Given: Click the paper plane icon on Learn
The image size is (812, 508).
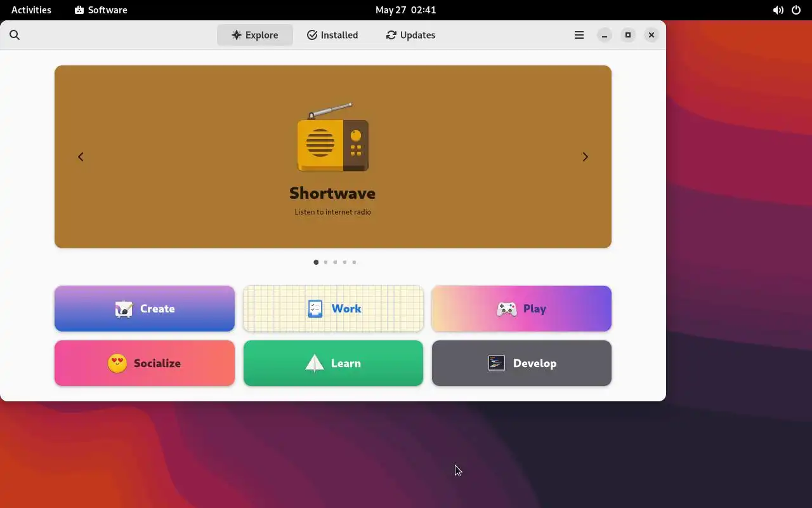Looking at the screenshot, I should click(x=315, y=363).
